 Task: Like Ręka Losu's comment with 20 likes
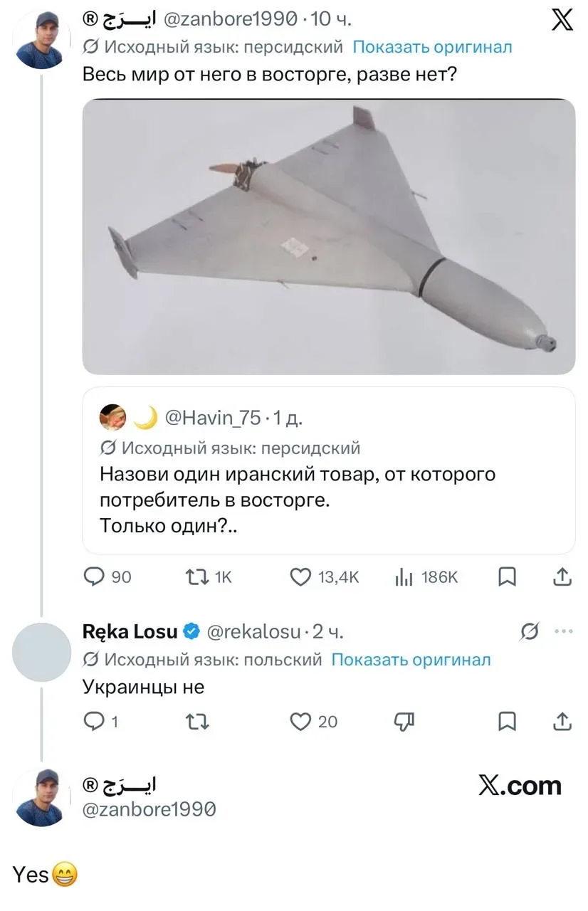[301, 722]
